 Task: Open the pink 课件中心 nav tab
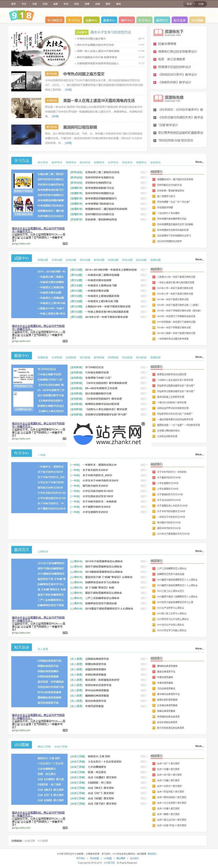pyautogui.click(x=127, y=20)
